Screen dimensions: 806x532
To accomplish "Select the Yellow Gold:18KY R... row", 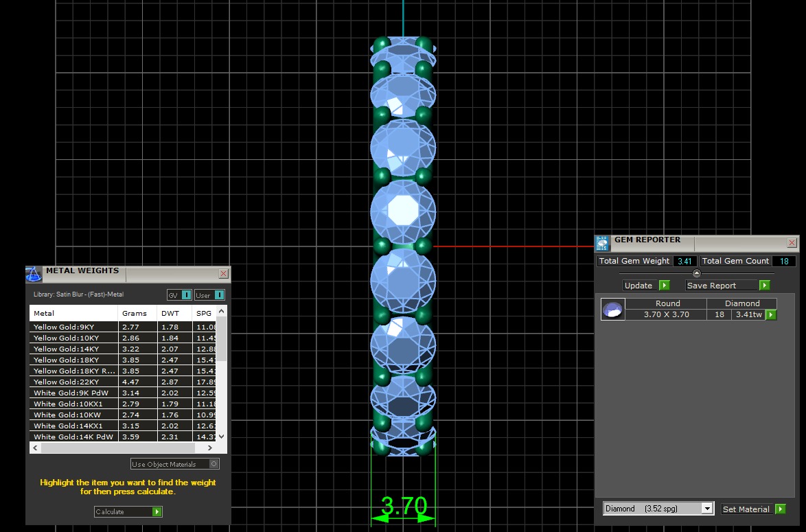I will point(123,371).
